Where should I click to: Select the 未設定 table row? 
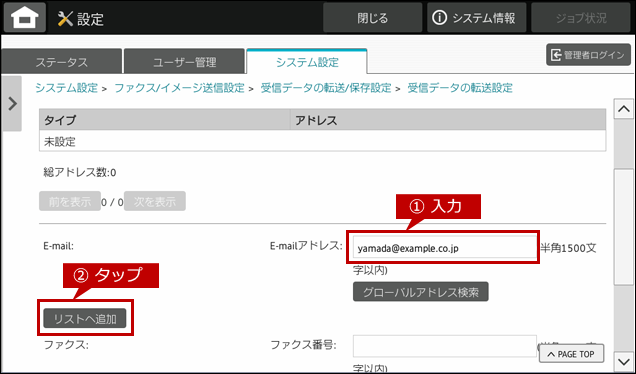[322, 141]
